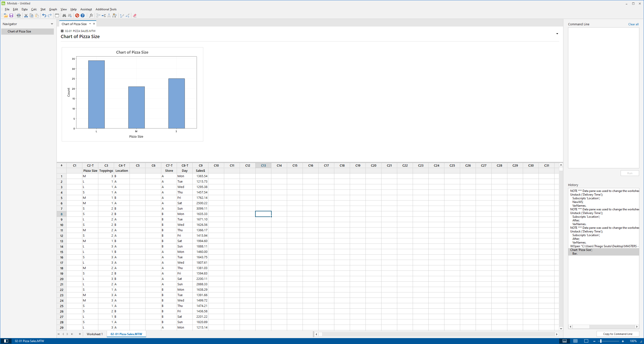This screenshot has height=344, width=644.
Task: Open the output options arrow for the chart
Action: pyautogui.click(x=557, y=34)
